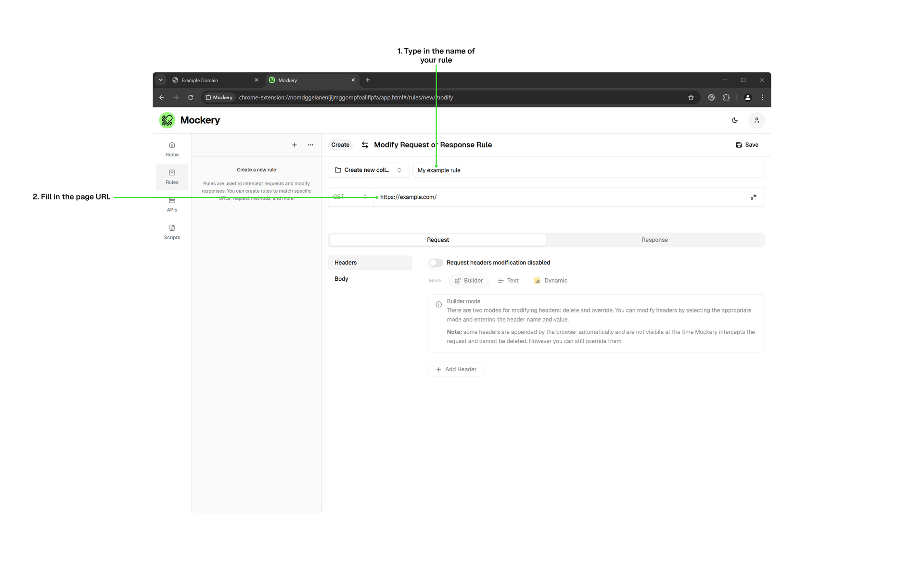The image size is (924, 585).
Task: Click Add Header to insert new header
Action: pyautogui.click(x=455, y=369)
